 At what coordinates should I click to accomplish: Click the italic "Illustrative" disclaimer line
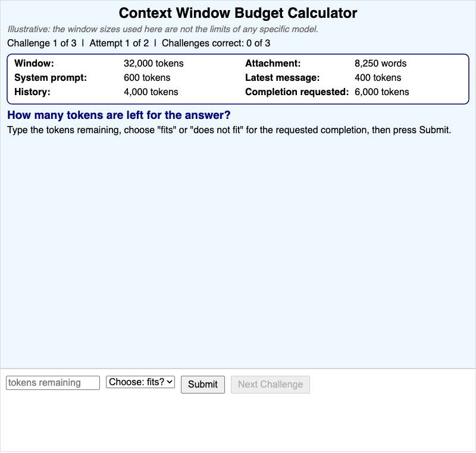(162, 29)
